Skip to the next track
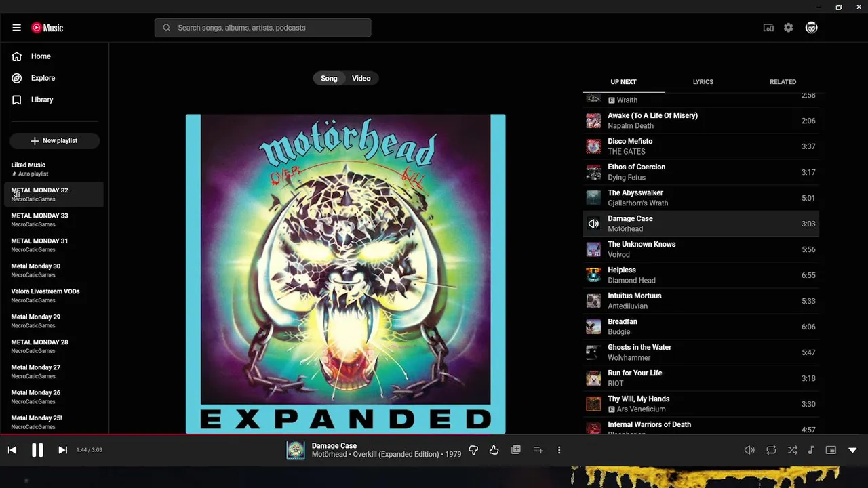This screenshot has height=488, width=868. click(62, 450)
